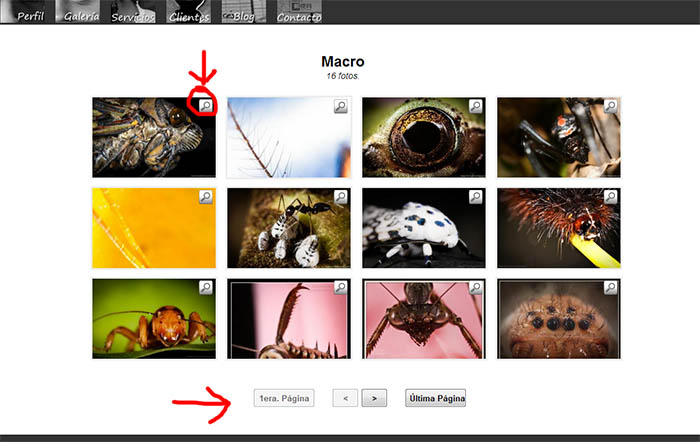Image resolution: width=700 pixels, height=442 pixels.
Task: Click the '16 fotos.' caption text
Action: (343, 76)
